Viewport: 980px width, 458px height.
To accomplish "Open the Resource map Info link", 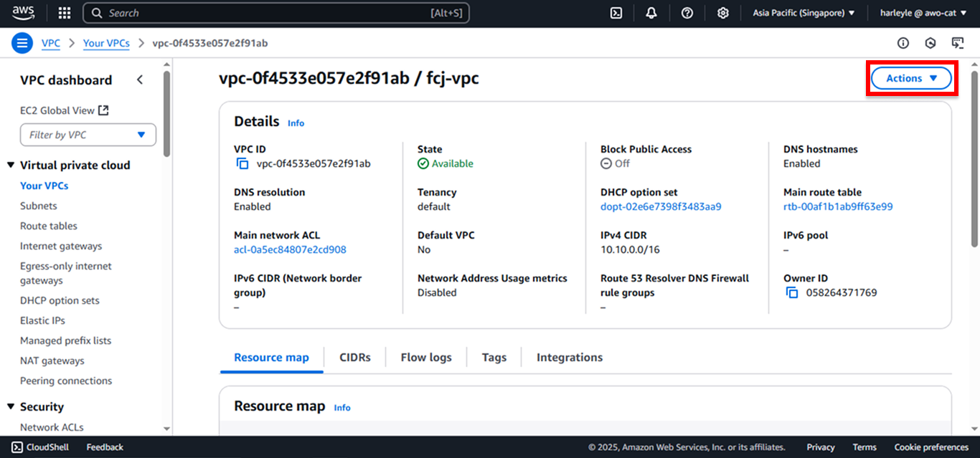I will [342, 408].
